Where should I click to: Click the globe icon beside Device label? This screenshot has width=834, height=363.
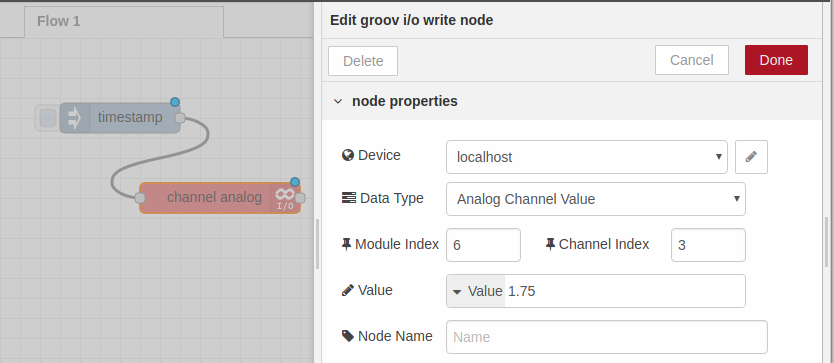click(x=348, y=155)
